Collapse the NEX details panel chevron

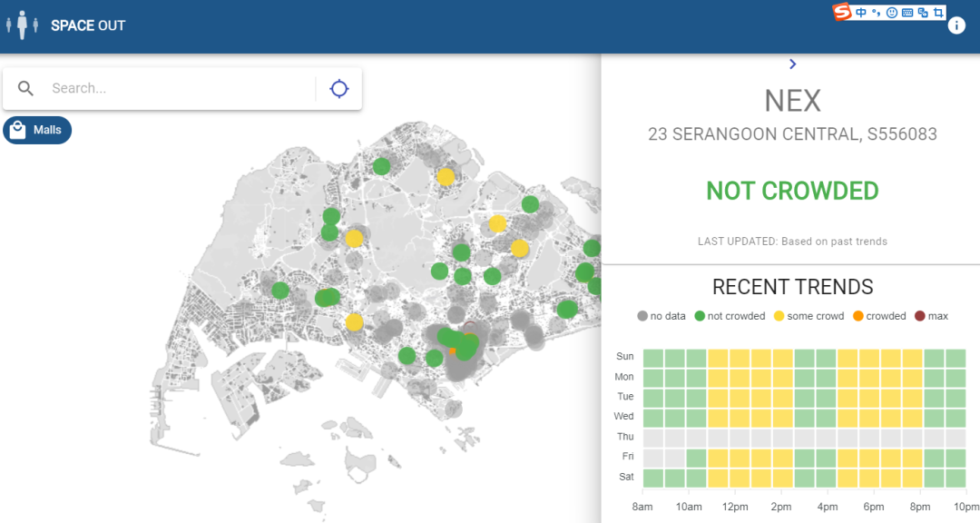pos(792,64)
